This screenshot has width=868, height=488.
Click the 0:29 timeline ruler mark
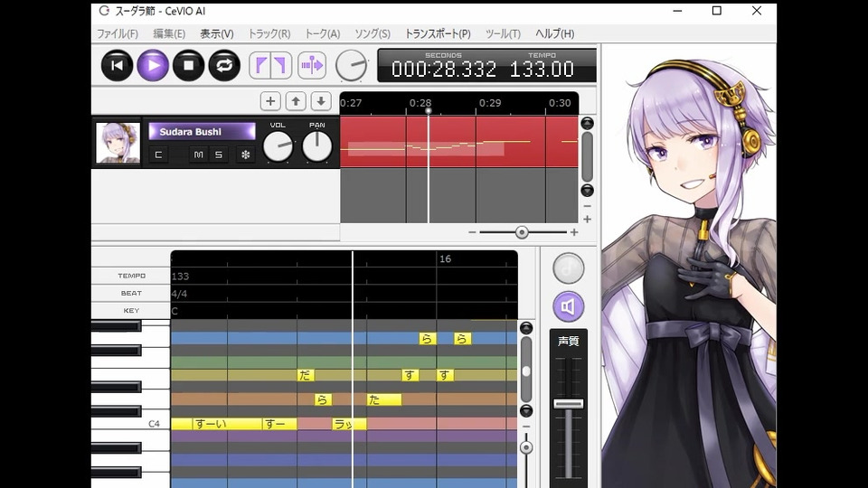click(x=490, y=103)
